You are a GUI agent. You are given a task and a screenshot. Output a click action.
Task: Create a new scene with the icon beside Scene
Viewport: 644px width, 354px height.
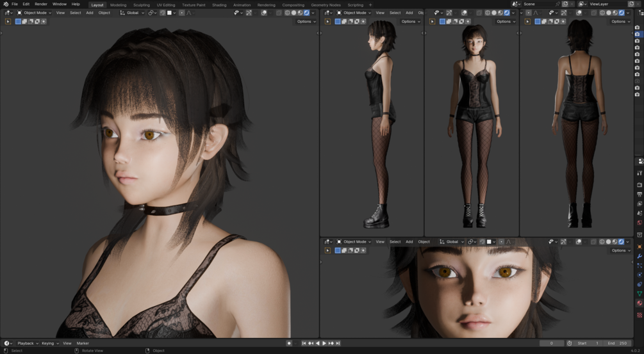pyautogui.click(x=565, y=4)
